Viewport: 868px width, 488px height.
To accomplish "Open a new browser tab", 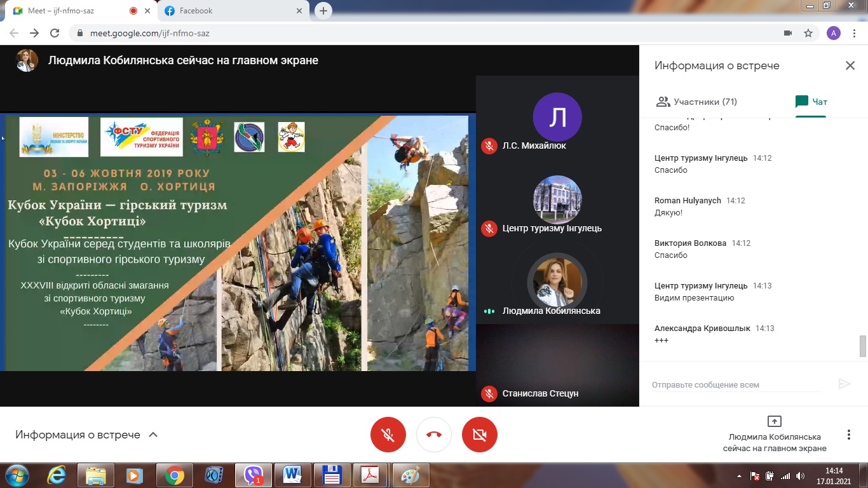I will (x=323, y=11).
